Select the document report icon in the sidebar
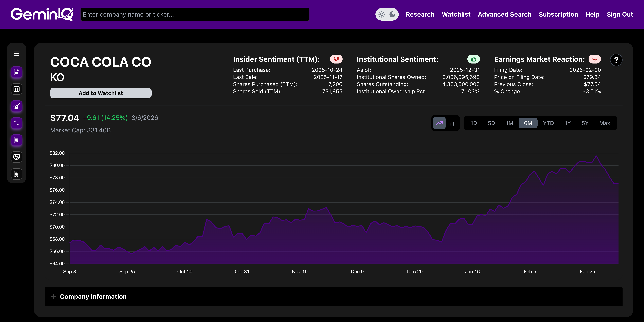 coord(16,72)
